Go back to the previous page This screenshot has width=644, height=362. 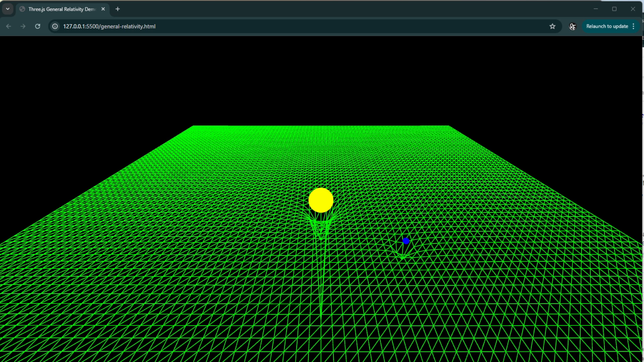[9, 26]
